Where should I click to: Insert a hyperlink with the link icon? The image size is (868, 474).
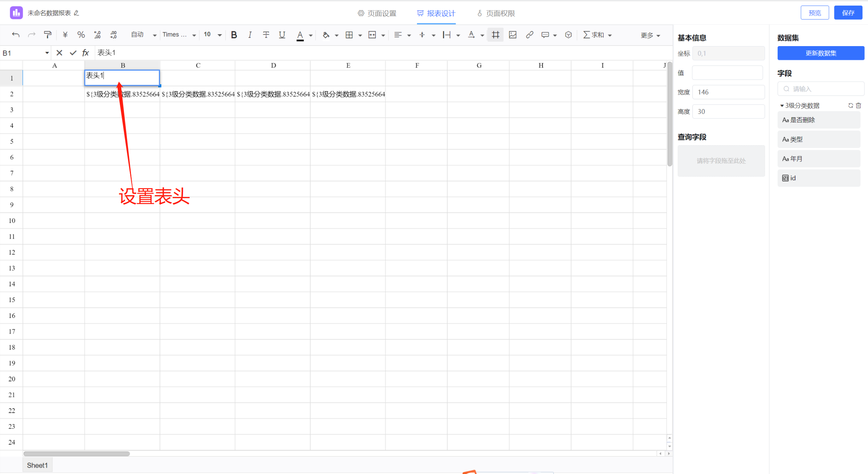tap(529, 35)
